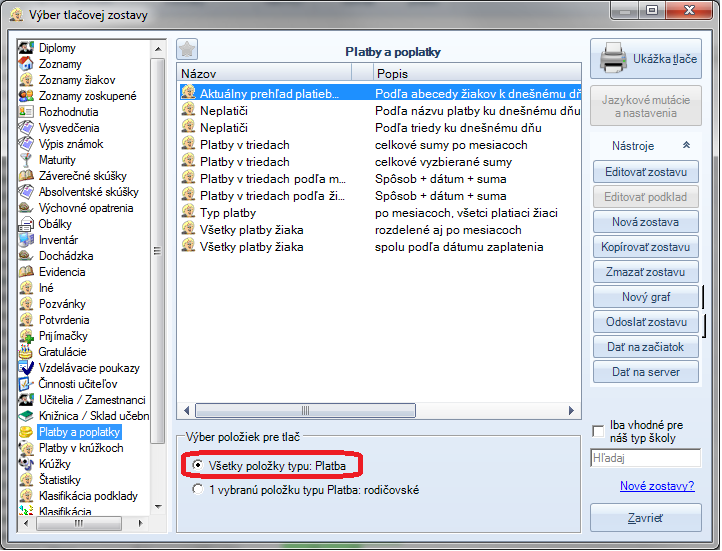Click Editovať zostavu button

click(x=646, y=172)
